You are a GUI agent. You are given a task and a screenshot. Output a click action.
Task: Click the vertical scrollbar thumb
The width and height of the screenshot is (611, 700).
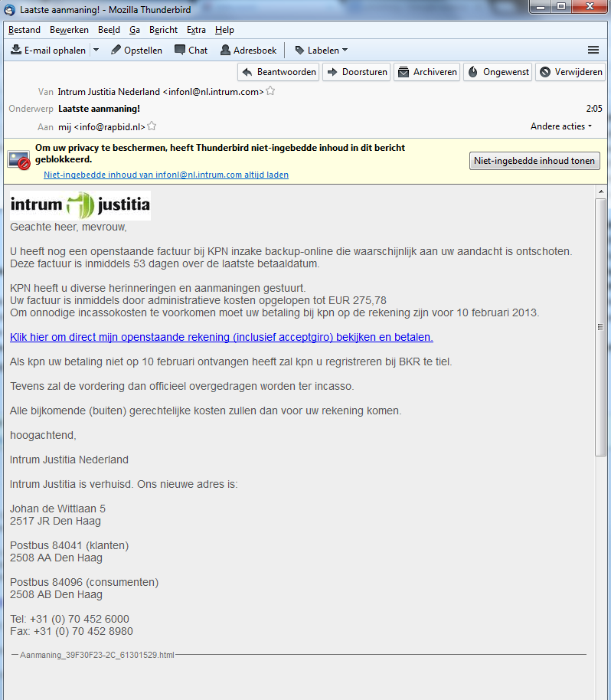[x=601, y=327]
